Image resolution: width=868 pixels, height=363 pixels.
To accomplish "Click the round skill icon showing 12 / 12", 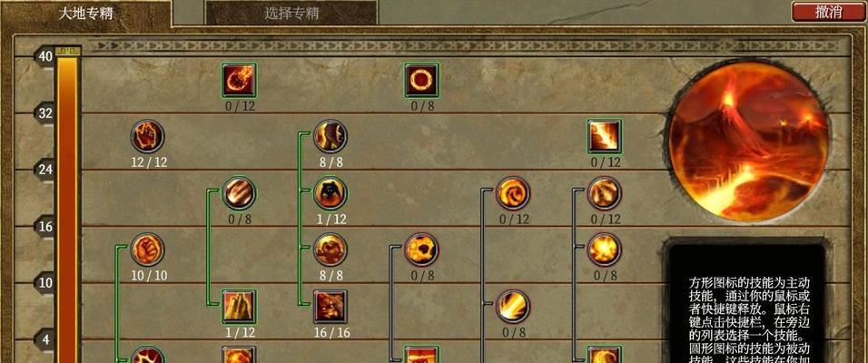I will (147, 136).
